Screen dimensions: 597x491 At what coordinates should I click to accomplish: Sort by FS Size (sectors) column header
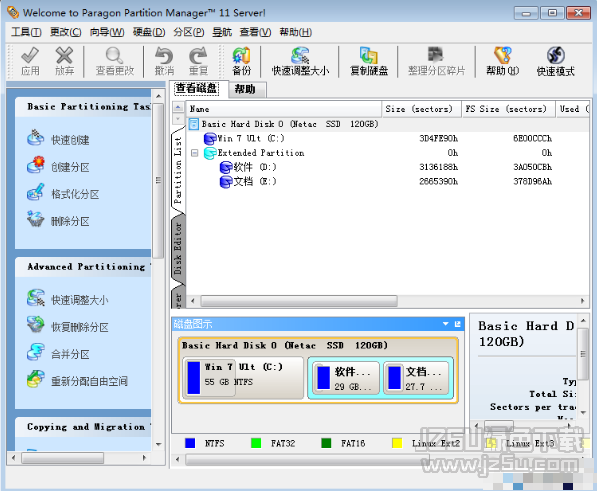508,109
